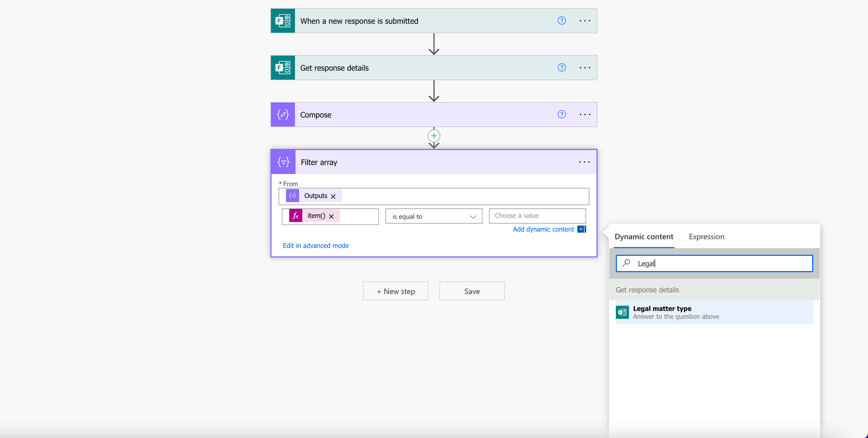Click the Choose a value field
868x438 pixels.
[537, 216]
